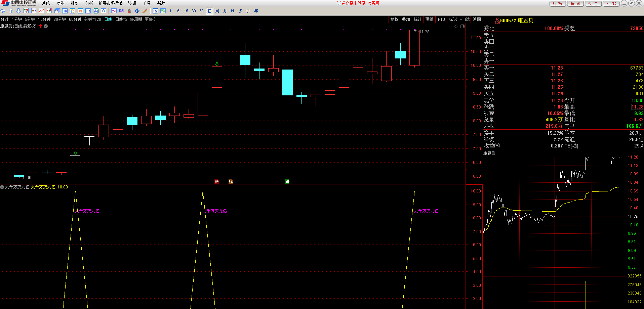Click the up arrow (previous stock) icon

pos(11,11)
